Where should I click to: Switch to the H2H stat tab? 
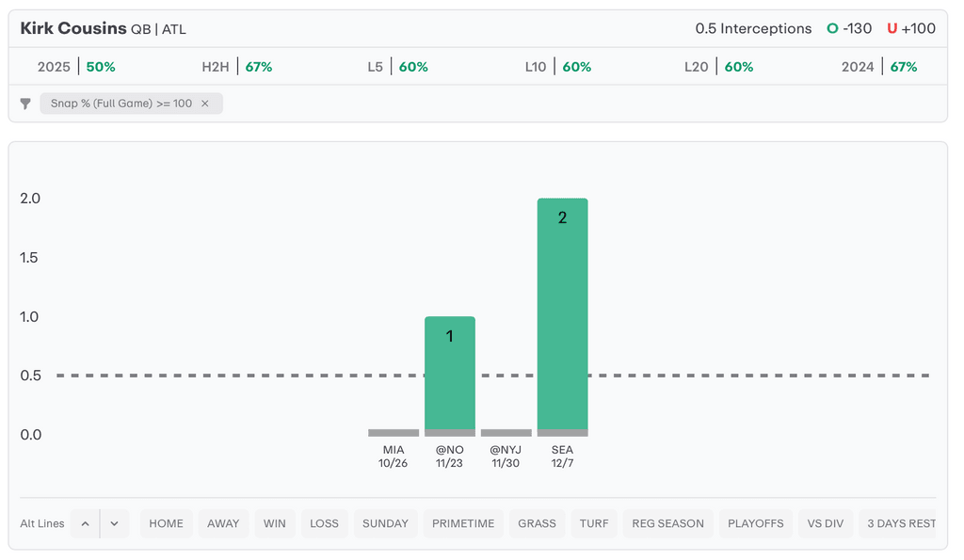[x=237, y=67]
